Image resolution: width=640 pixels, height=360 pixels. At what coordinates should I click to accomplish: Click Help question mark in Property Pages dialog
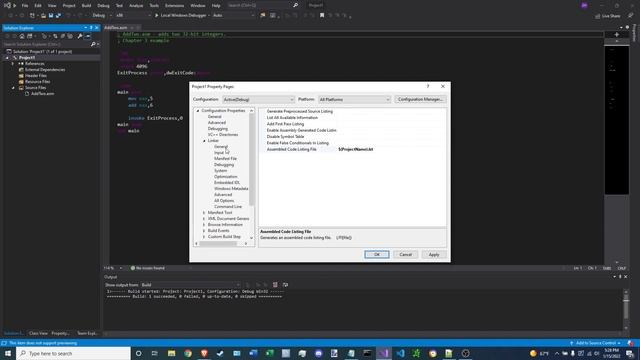(428, 87)
